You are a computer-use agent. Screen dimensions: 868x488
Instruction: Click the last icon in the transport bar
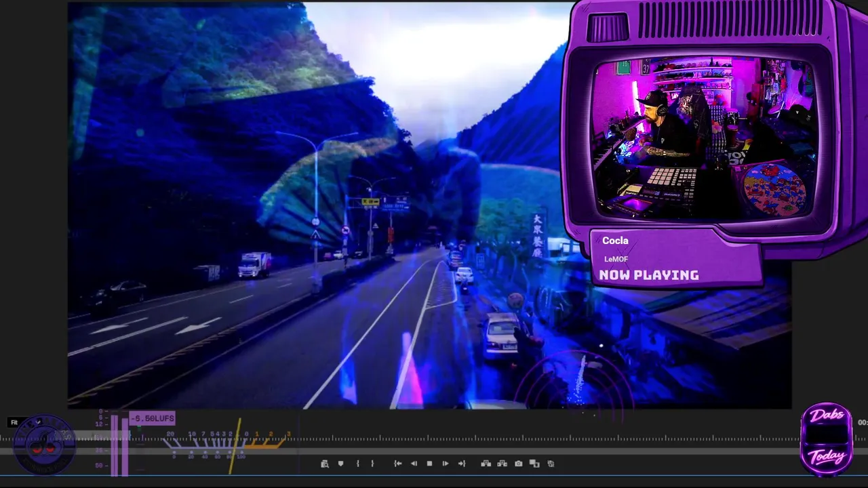coord(551,464)
